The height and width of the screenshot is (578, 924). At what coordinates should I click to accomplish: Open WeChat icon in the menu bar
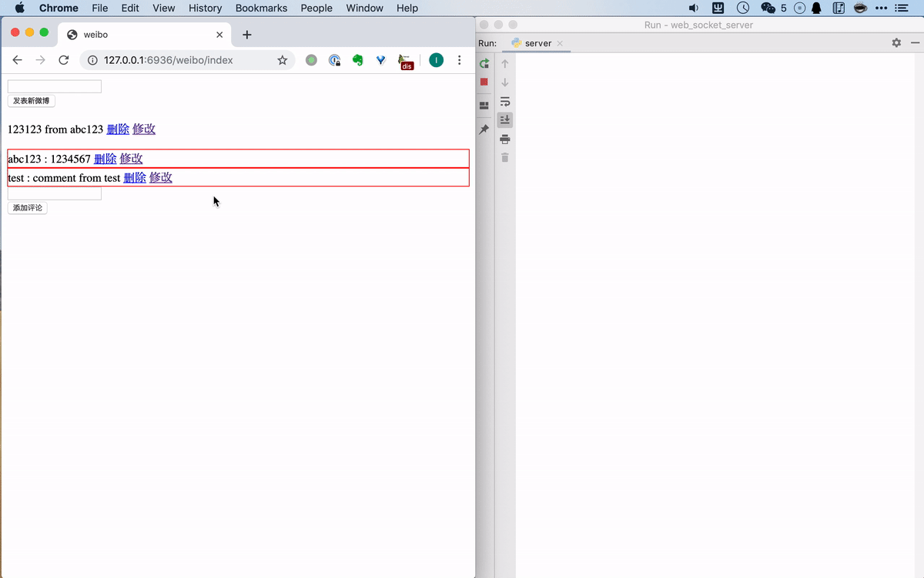coord(768,8)
